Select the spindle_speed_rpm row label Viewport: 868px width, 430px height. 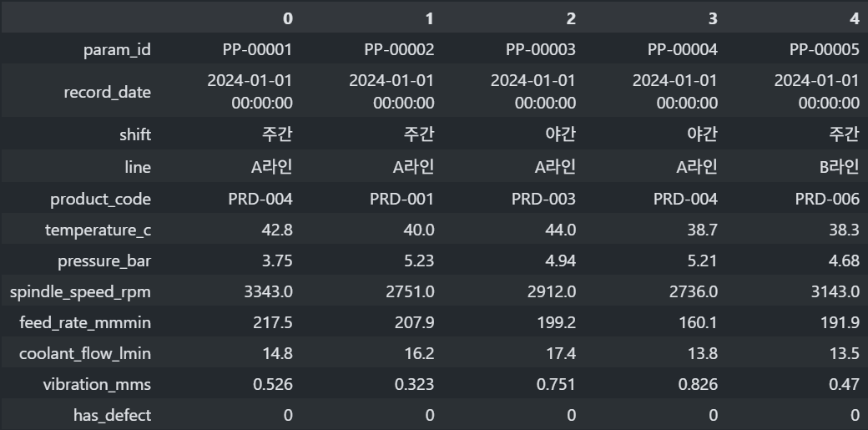(80, 291)
